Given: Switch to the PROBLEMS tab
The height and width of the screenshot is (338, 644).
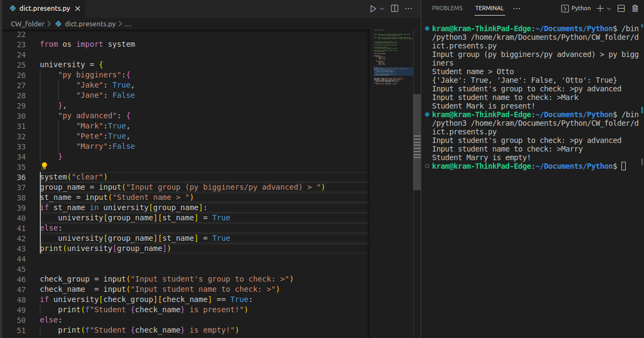Looking at the screenshot, I should click(x=448, y=8).
